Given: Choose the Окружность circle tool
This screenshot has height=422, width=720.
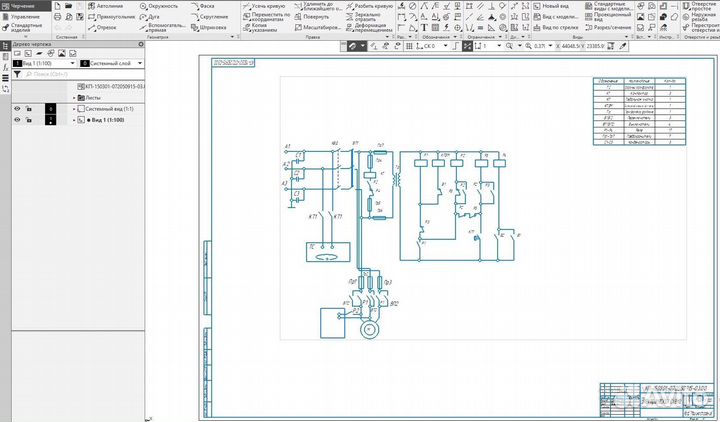Looking at the screenshot, I should tap(158, 6).
